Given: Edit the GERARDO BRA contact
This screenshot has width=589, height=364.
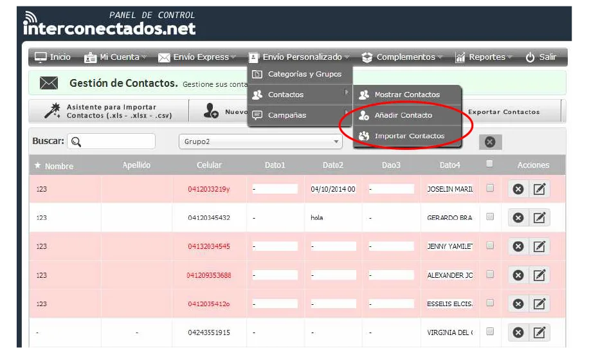Looking at the screenshot, I should [x=539, y=218].
